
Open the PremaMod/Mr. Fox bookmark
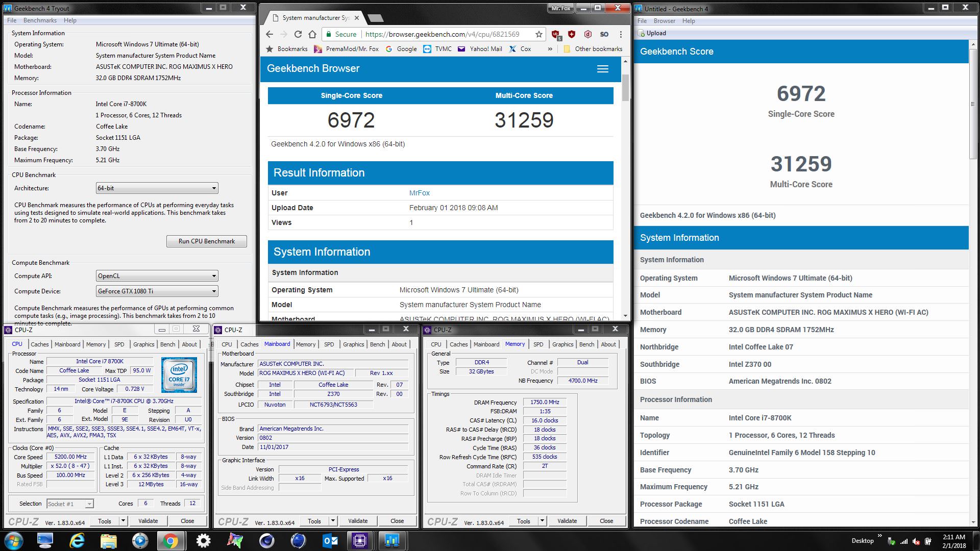pos(346,49)
